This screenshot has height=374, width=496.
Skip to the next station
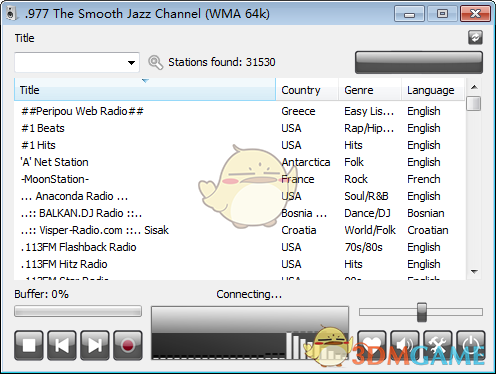point(95,345)
